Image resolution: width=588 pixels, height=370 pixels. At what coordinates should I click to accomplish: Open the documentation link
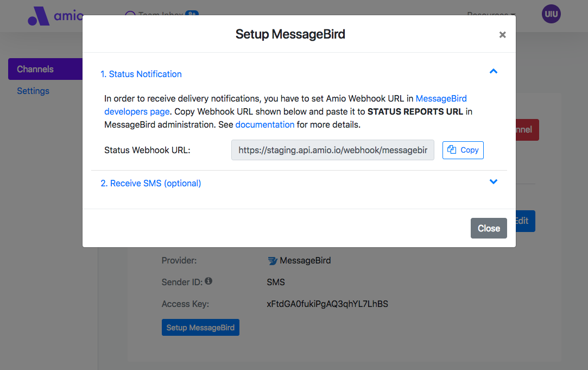pyautogui.click(x=265, y=124)
